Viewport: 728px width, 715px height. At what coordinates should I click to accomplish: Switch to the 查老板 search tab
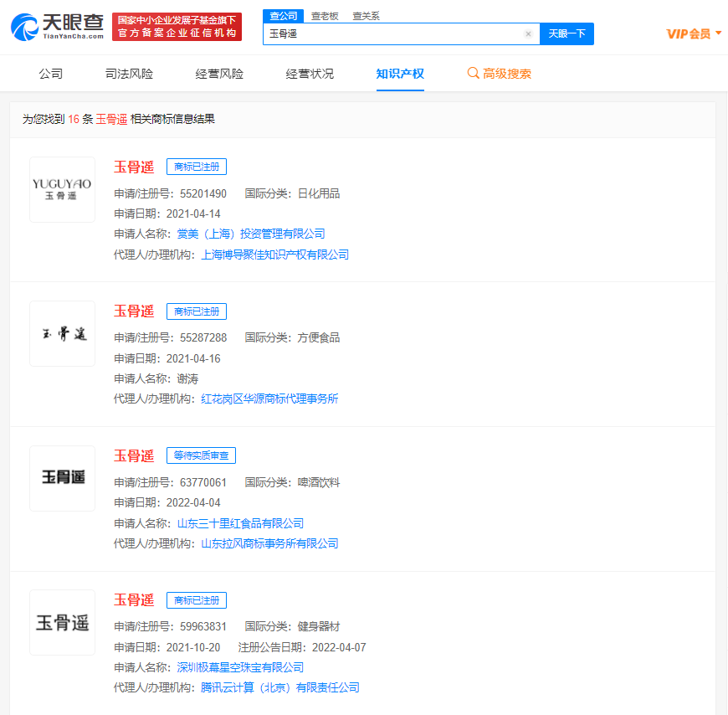tap(325, 16)
